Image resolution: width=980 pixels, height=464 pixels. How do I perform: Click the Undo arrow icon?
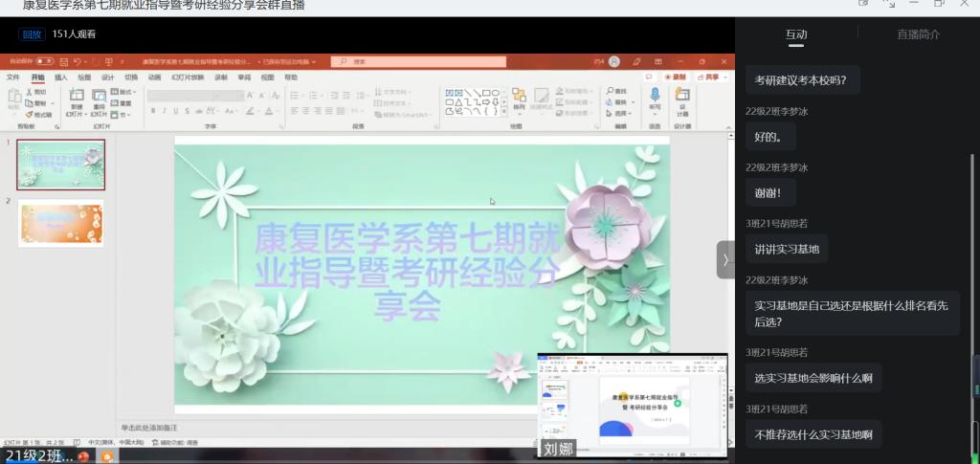pos(77,62)
